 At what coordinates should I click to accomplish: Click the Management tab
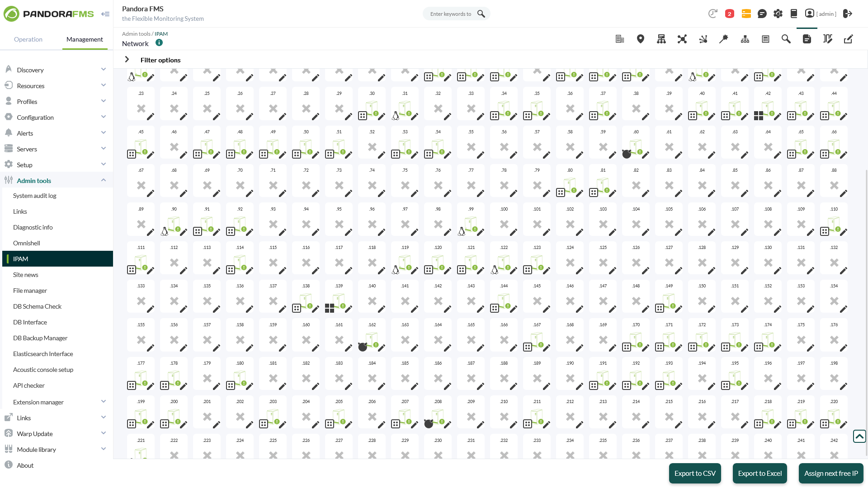point(85,39)
